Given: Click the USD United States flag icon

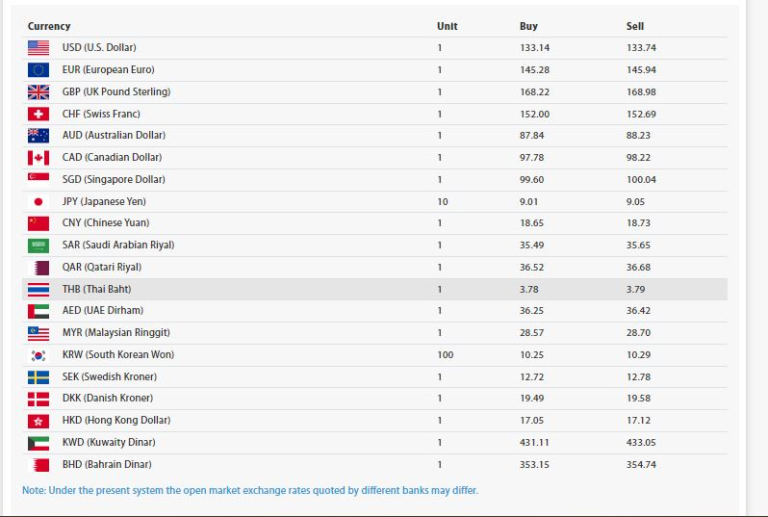Looking at the screenshot, I should pyautogui.click(x=38, y=48).
